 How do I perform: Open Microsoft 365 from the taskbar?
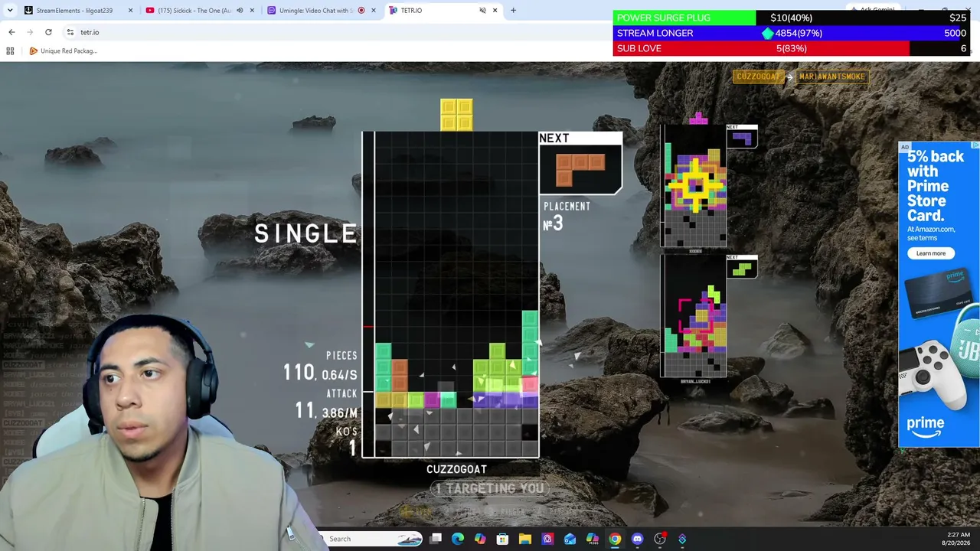[593, 539]
